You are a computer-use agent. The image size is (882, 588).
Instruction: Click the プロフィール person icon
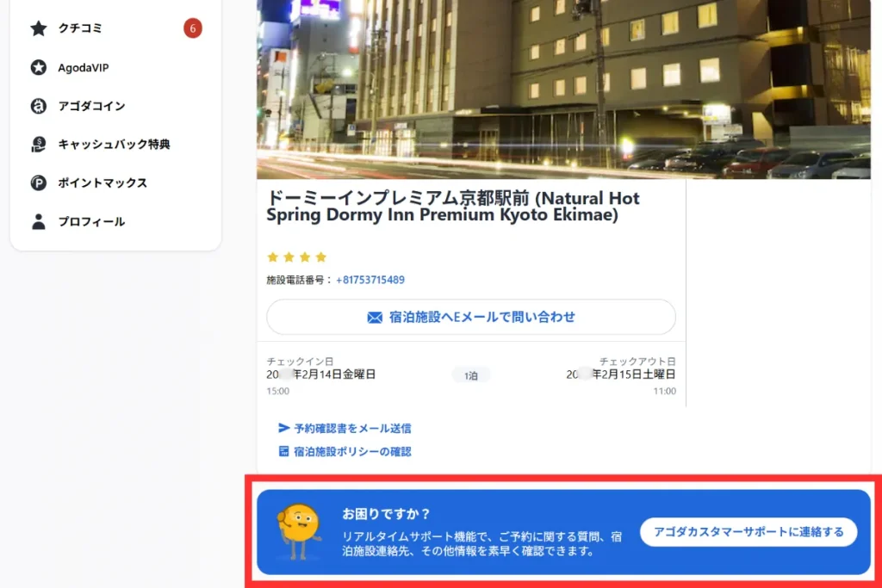[x=38, y=221]
